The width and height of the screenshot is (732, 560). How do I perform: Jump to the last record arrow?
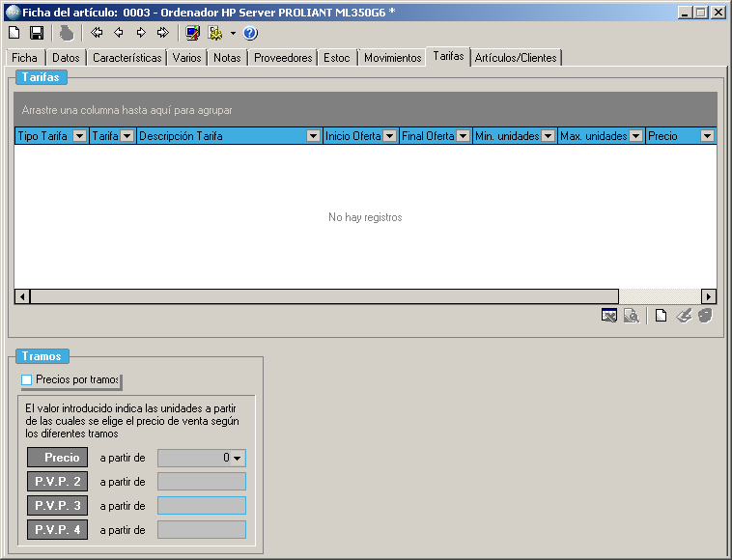point(163,33)
